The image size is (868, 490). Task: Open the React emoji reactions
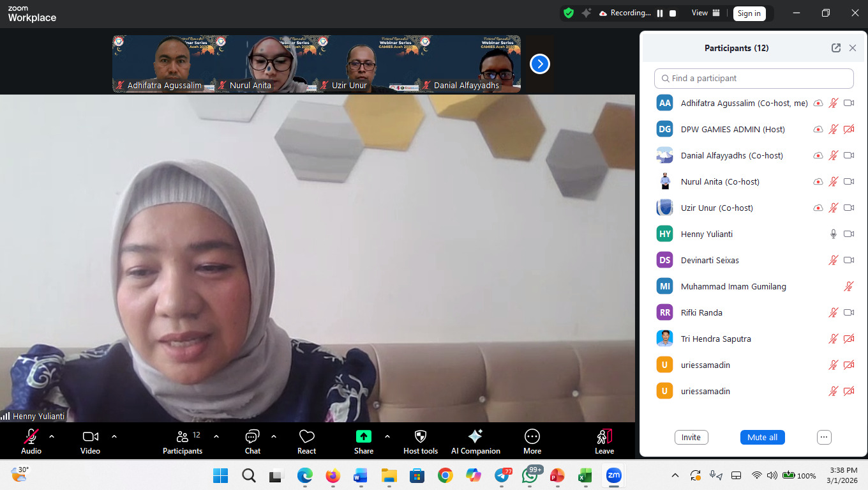pos(306,437)
